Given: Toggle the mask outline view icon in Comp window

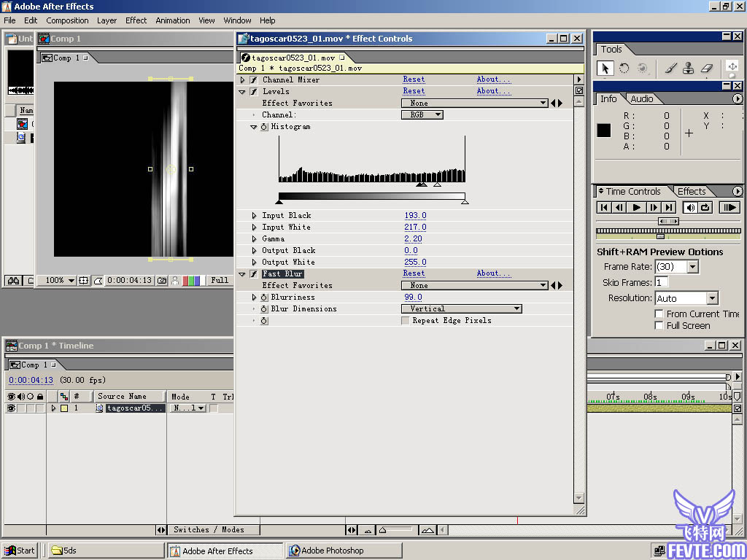Looking at the screenshot, I should pos(98,281).
